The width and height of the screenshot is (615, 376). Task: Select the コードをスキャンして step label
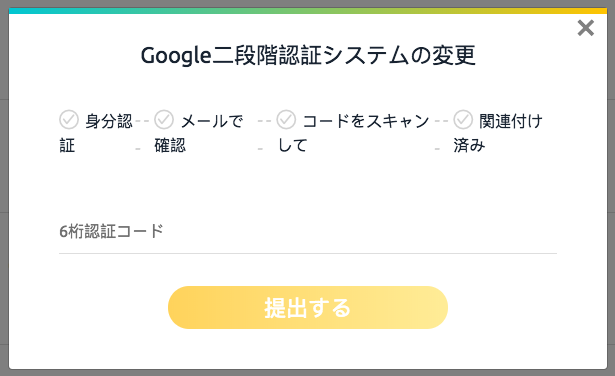[353, 133]
